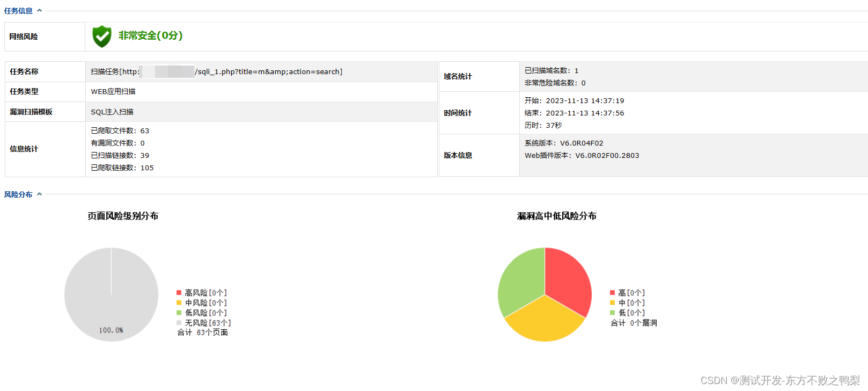Select 已扫描链接数: 39 line
This screenshot has height=391, width=868.
point(120,155)
